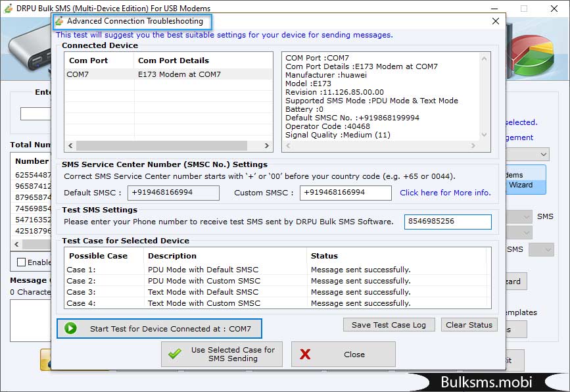Click E173 Modem at COM7 cell
Image resolution: width=570 pixels, height=392 pixels.
pos(179,74)
